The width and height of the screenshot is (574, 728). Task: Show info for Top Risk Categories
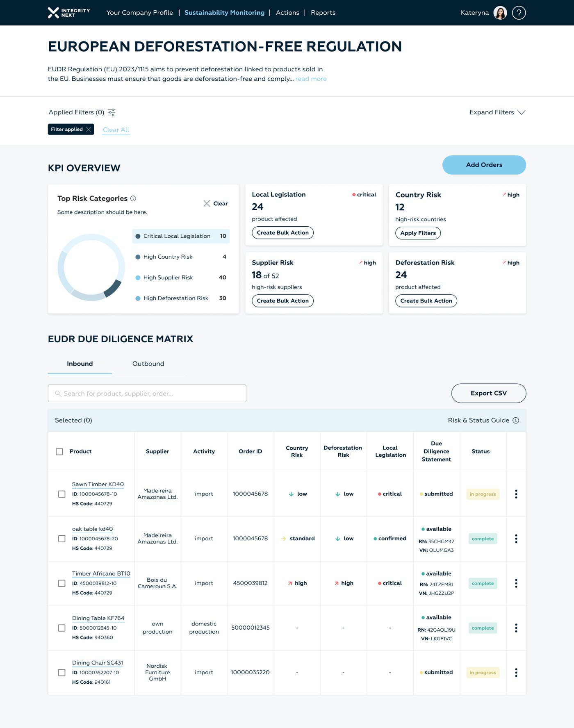133,198
